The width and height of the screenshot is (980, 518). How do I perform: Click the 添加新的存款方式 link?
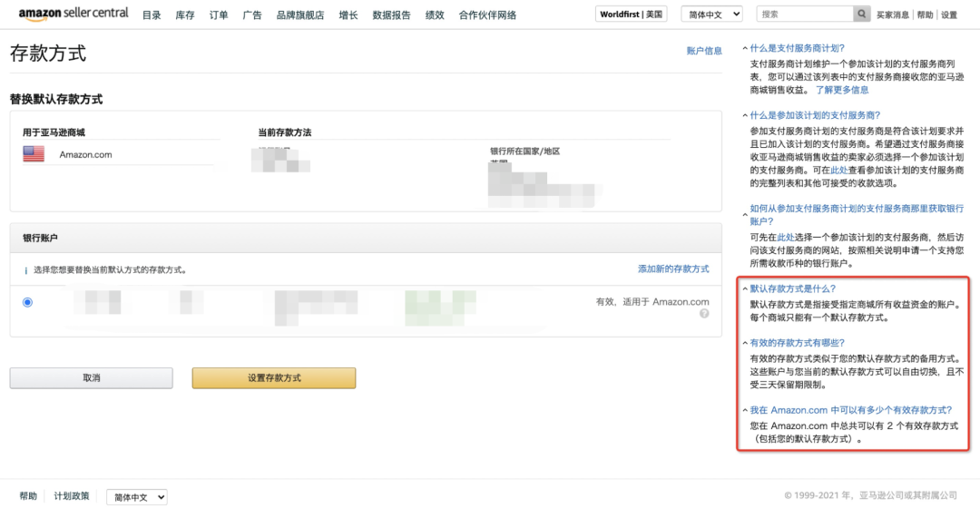click(673, 269)
